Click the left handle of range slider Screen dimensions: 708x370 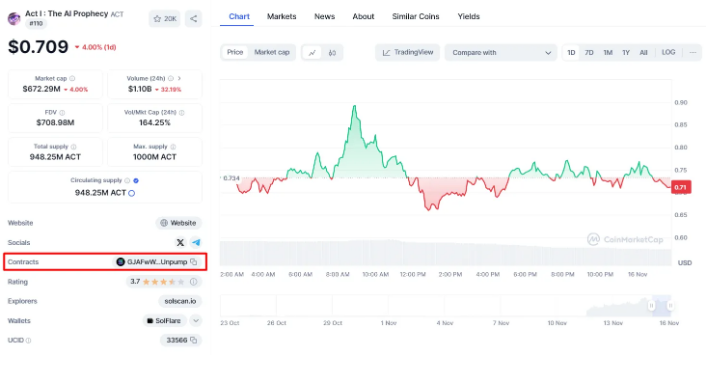click(x=651, y=306)
